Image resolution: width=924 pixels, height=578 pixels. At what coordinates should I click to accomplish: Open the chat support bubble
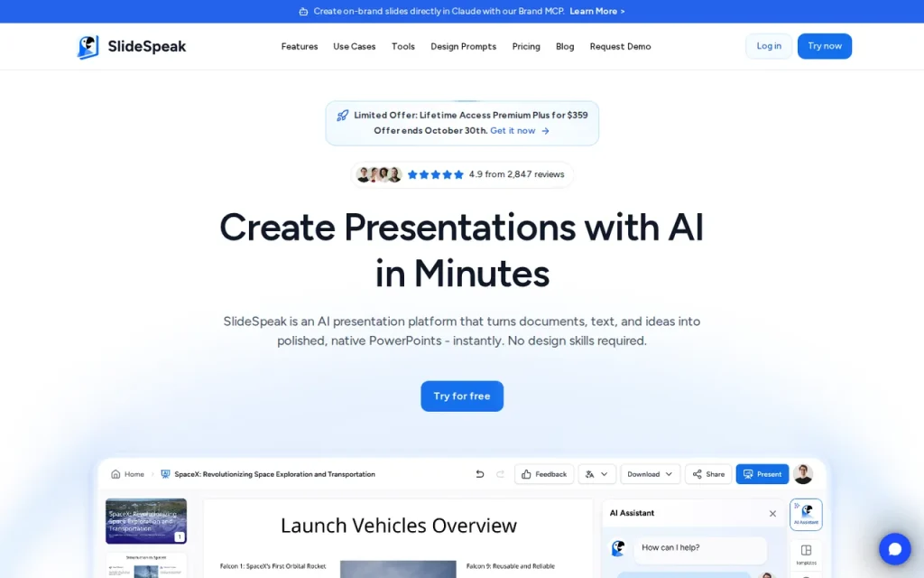click(x=894, y=549)
